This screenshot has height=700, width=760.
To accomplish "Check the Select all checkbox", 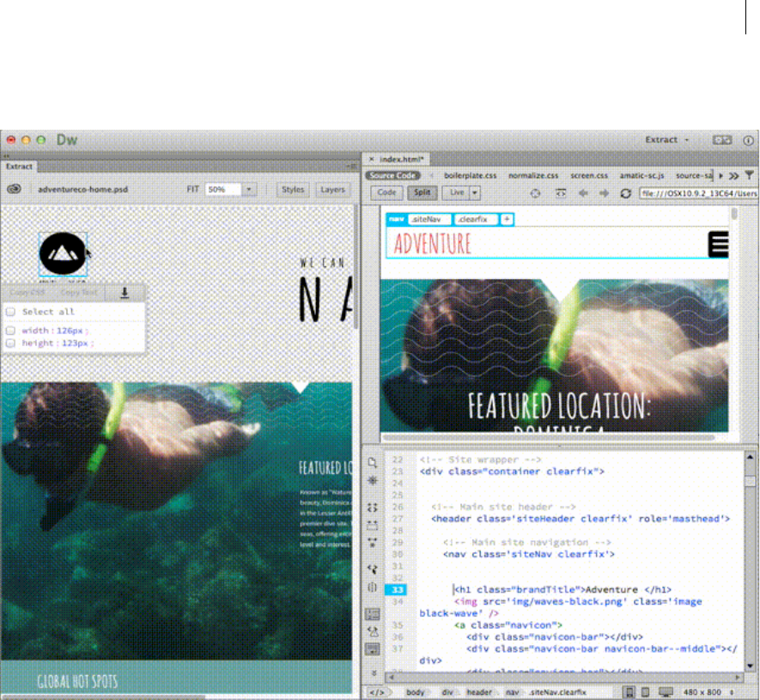I will (x=10, y=312).
